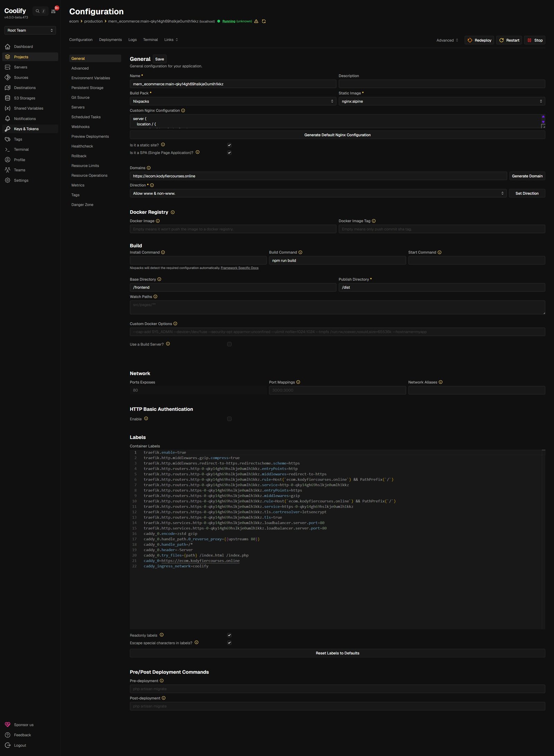Screen dimensions: 554x756
Task: Uncheck the SPA (Single Page Application) checkbox
Action: (229, 152)
